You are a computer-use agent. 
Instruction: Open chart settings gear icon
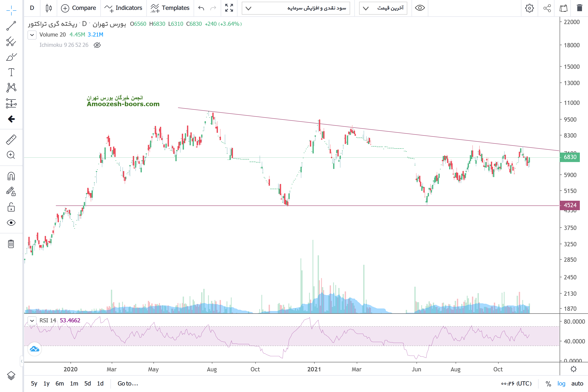tap(529, 8)
